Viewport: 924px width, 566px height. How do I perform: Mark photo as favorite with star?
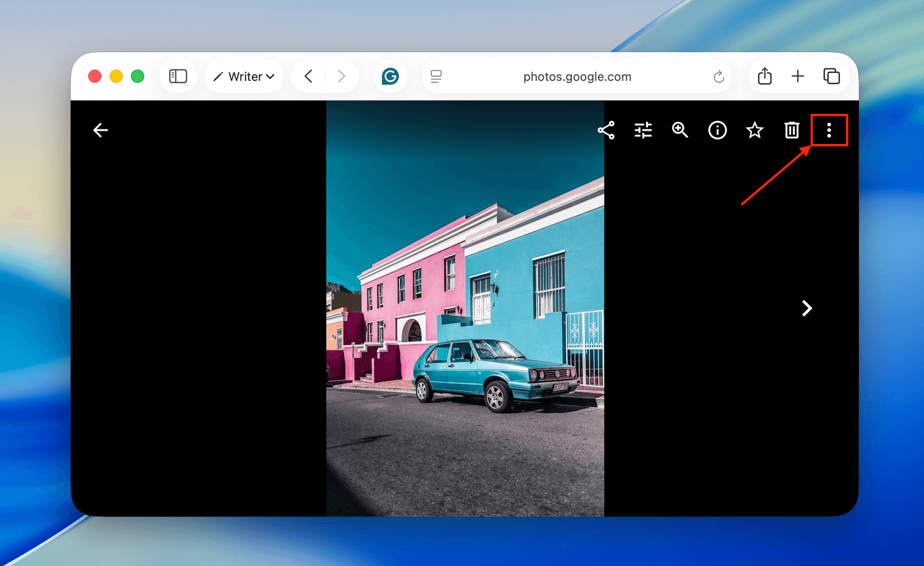[754, 130]
